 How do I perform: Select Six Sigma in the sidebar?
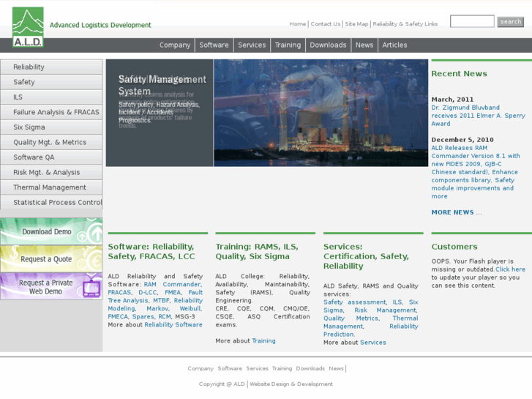point(51,127)
